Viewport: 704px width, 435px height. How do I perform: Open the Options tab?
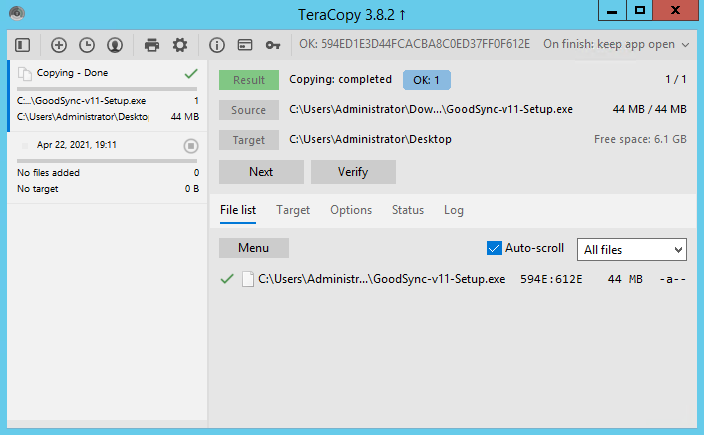[x=351, y=210]
